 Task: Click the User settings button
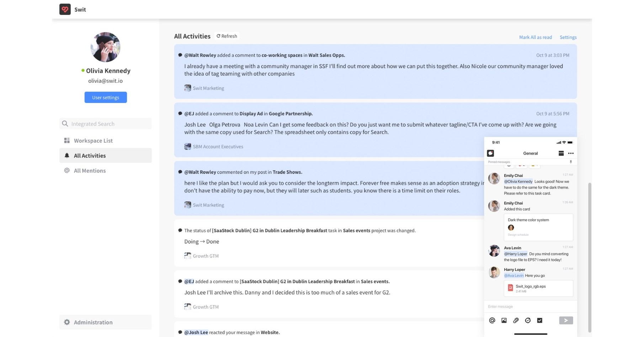tap(105, 97)
